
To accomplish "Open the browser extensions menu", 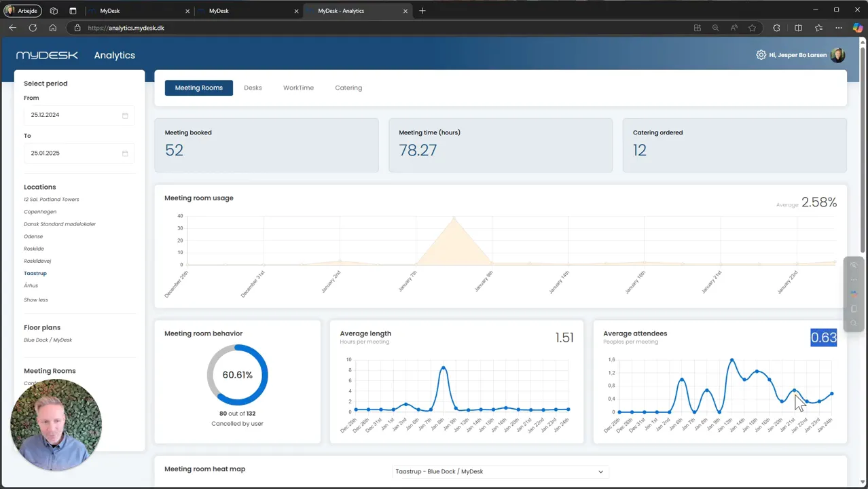I will [x=777, y=28].
